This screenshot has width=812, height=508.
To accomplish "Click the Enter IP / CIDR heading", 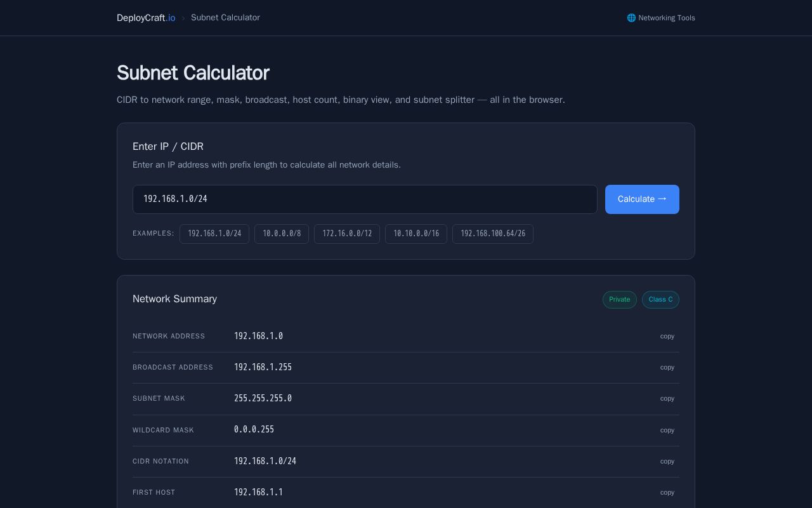I will pos(168,147).
